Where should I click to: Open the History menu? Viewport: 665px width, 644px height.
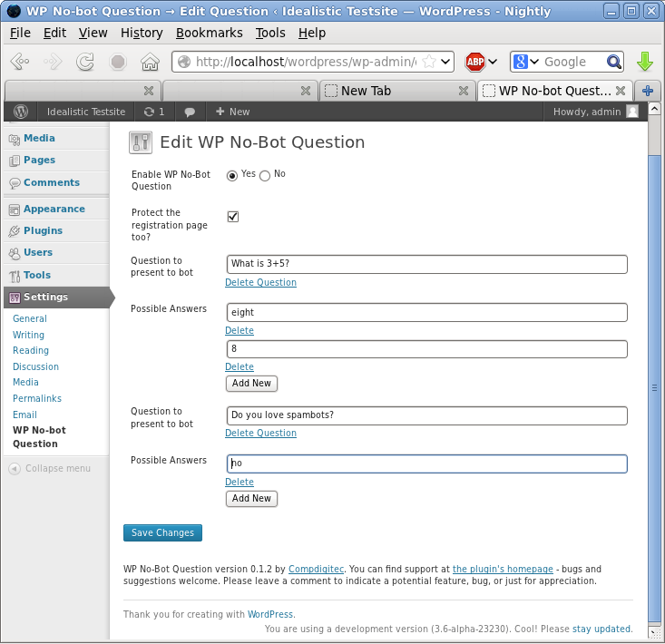click(x=142, y=33)
